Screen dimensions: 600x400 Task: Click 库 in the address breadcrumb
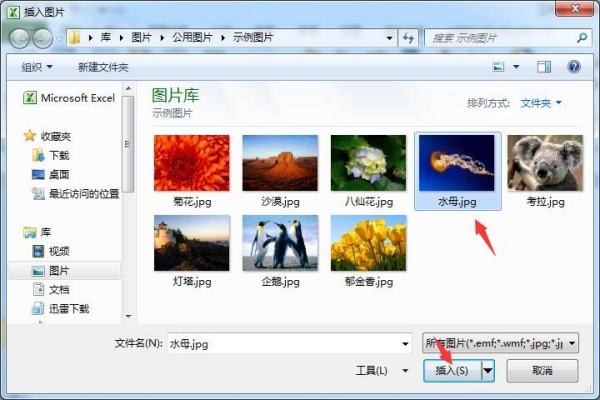tap(106, 38)
